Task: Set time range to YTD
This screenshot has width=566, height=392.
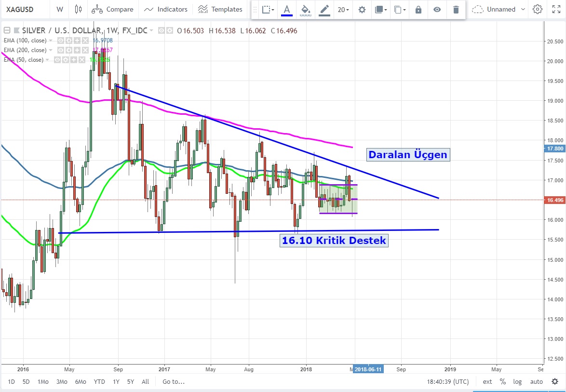Action: click(x=99, y=381)
